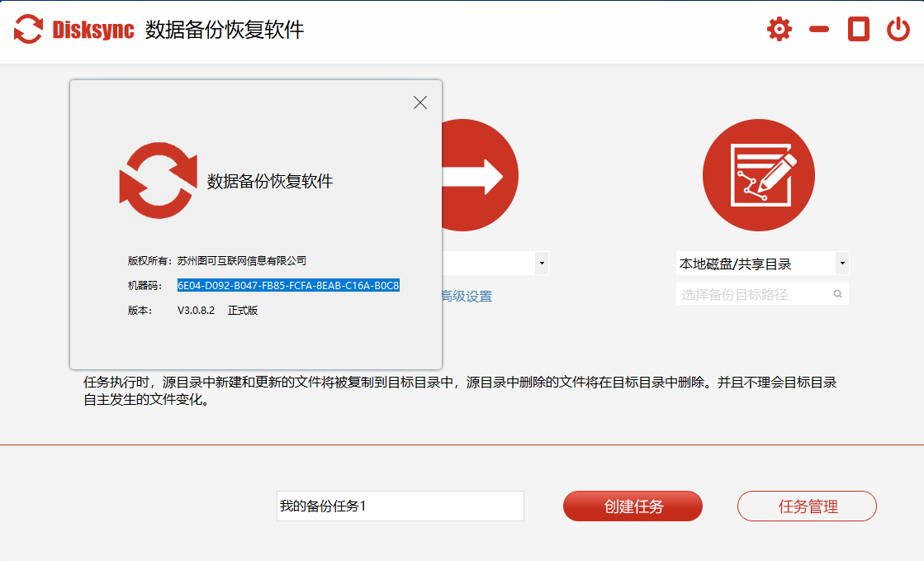Click the highlighted machine code 6E04-D092-B047

(x=288, y=286)
